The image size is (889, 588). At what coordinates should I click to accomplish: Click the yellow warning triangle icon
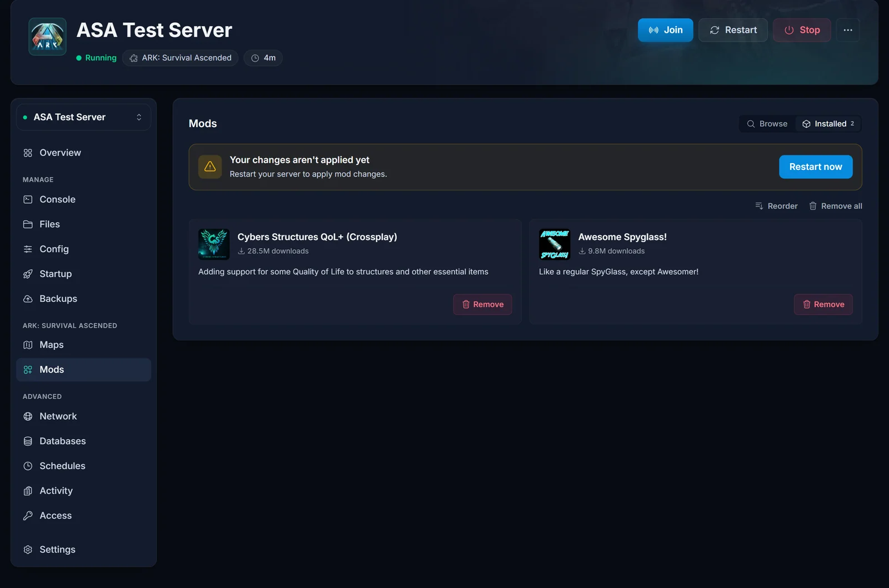[210, 167]
